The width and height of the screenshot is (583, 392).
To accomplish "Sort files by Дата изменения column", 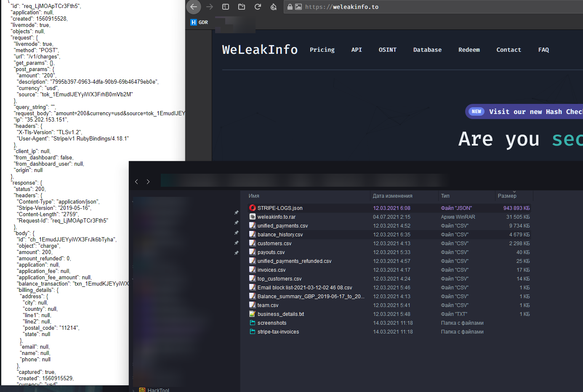I will (392, 196).
